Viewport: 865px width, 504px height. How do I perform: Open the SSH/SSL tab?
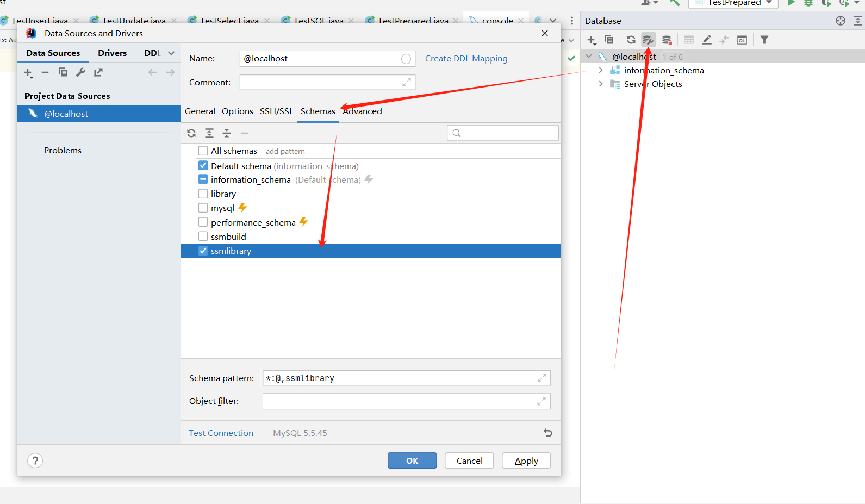tap(276, 111)
